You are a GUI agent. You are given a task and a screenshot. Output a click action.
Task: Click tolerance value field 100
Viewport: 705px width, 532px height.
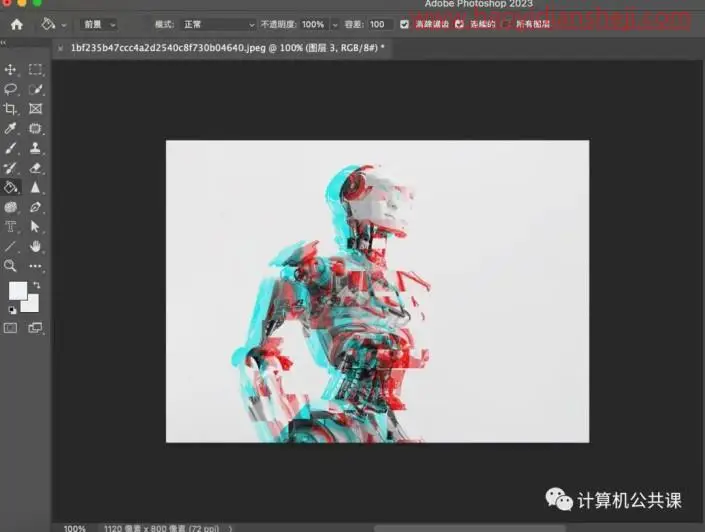[379, 24]
